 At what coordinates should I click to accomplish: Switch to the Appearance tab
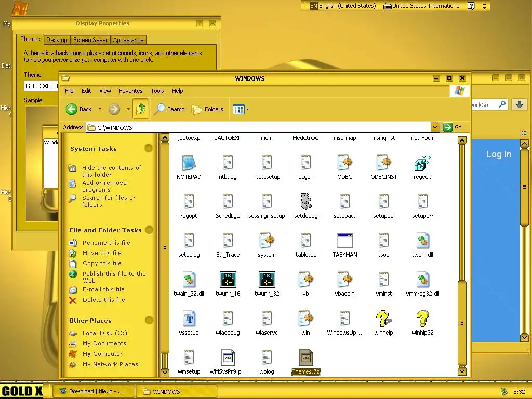(128, 40)
